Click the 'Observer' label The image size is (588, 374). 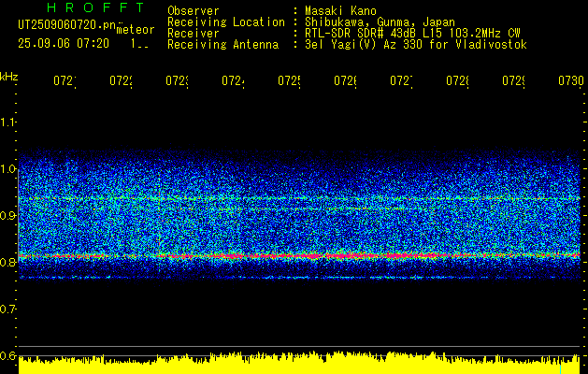(x=194, y=11)
